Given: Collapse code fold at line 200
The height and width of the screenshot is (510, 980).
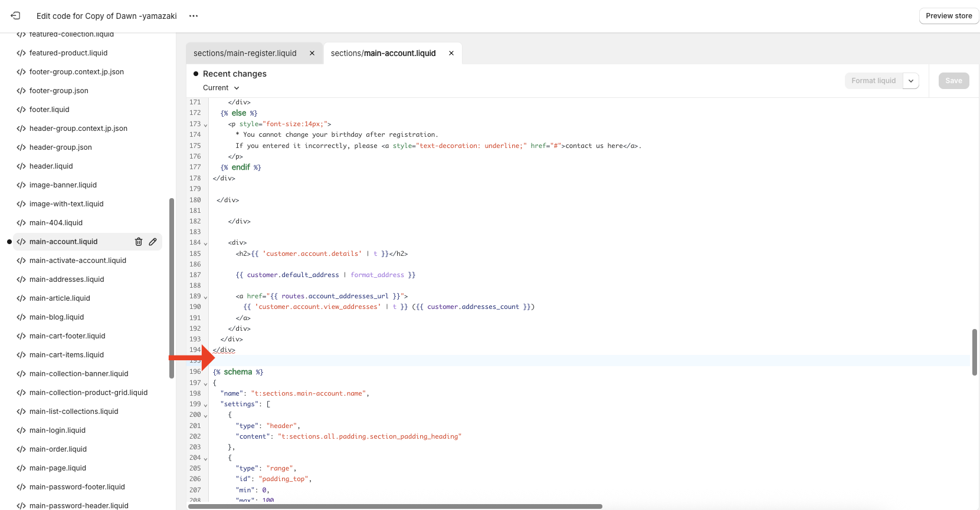Looking at the screenshot, I should 205,416.
